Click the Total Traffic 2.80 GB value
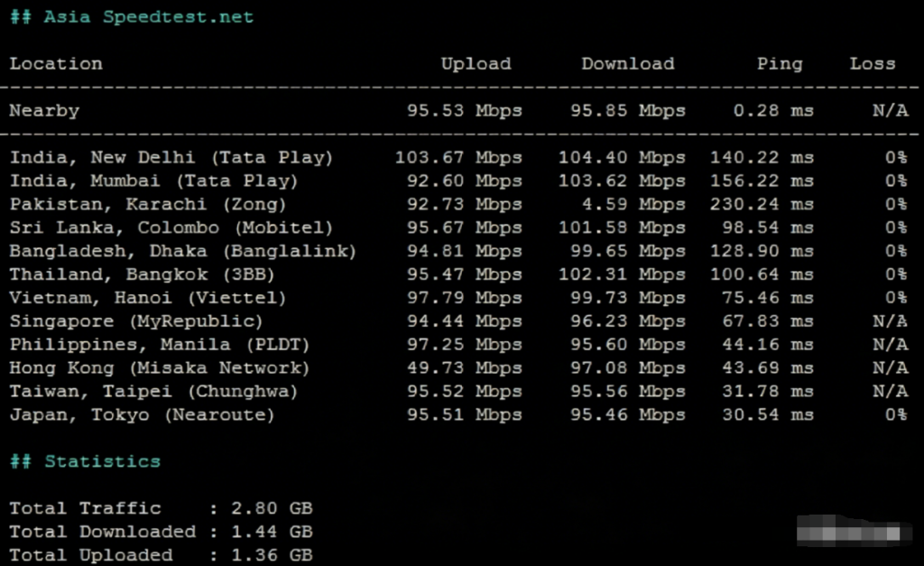 pyautogui.click(x=271, y=508)
